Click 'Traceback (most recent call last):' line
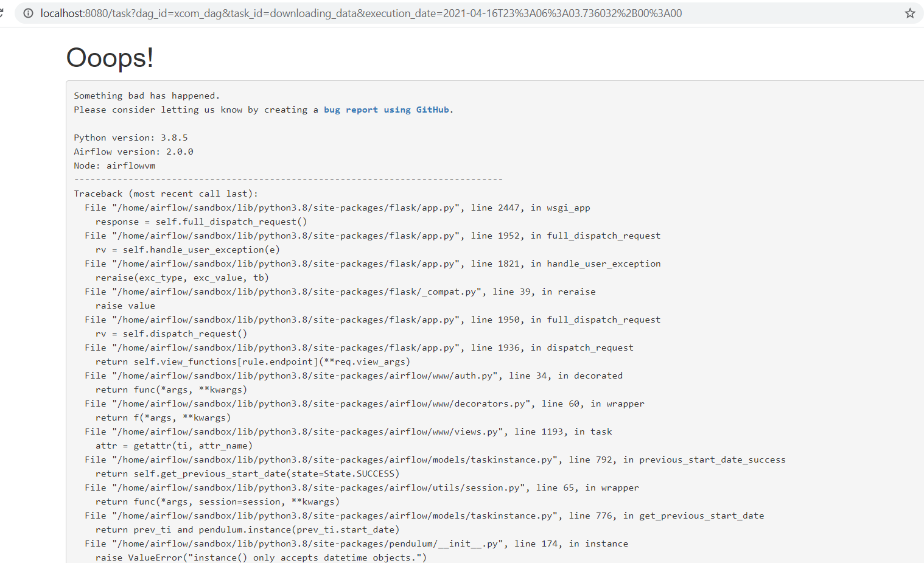 (x=166, y=194)
